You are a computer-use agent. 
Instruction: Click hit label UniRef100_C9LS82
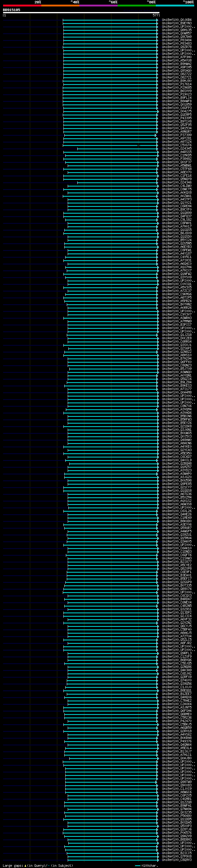click(177, 220)
